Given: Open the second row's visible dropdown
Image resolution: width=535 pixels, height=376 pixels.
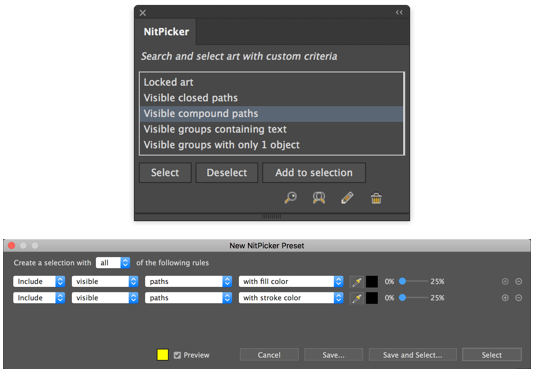Looking at the screenshot, I should coord(105,298).
